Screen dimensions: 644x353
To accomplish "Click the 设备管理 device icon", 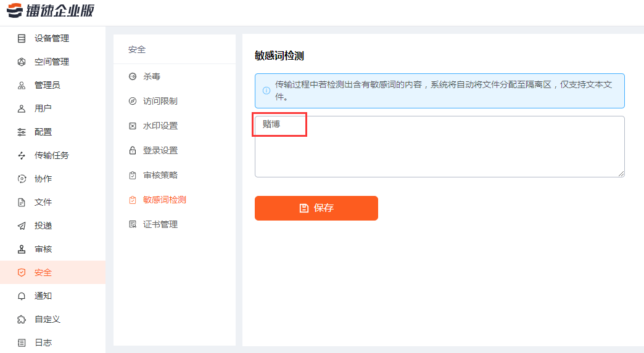I will (22, 39).
